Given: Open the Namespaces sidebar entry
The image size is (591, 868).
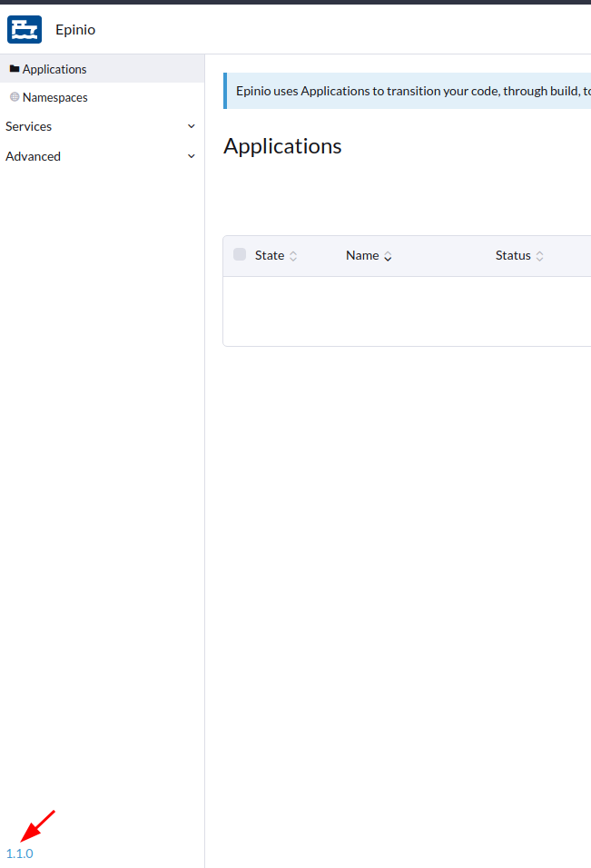Looking at the screenshot, I should (57, 97).
